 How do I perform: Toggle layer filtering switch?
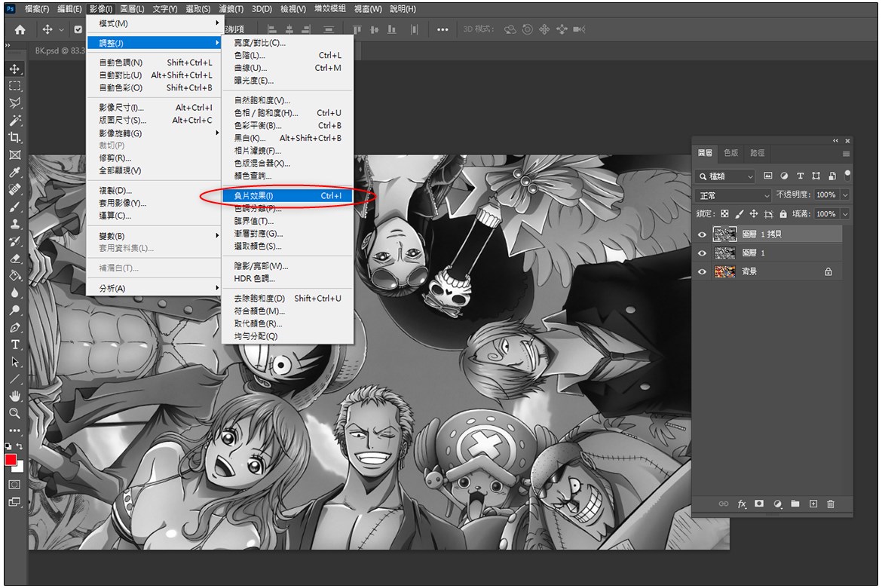point(847,175)
